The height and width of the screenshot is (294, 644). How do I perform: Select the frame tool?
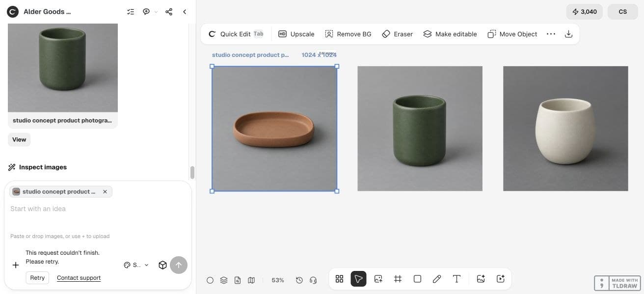tap(398, 279)
